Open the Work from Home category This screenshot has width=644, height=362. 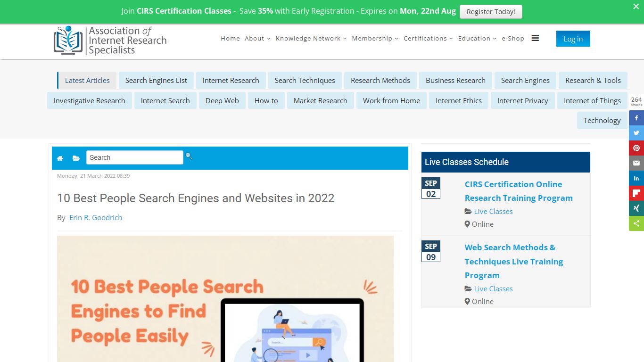(x=391, y=101)
